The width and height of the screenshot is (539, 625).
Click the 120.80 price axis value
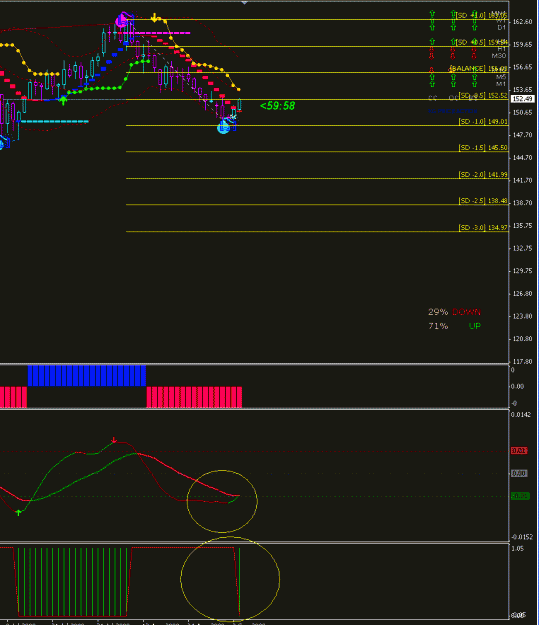(522, 339)
